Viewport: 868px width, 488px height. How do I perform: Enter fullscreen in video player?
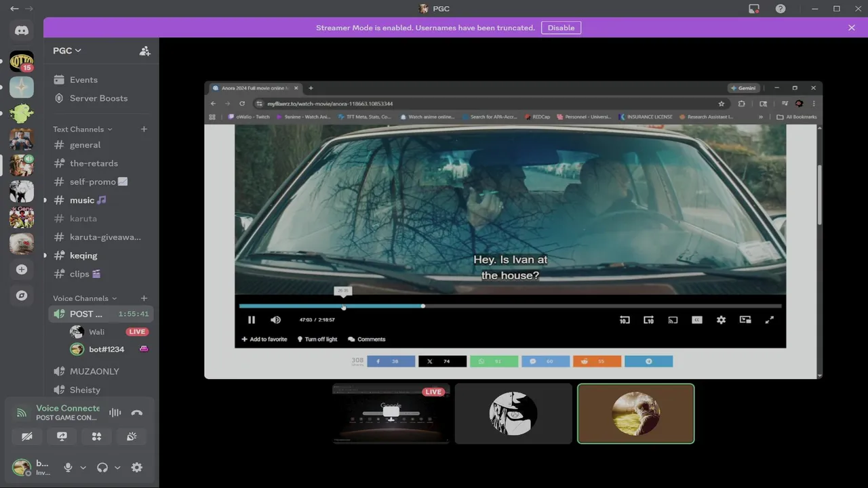tap(770, 320)
